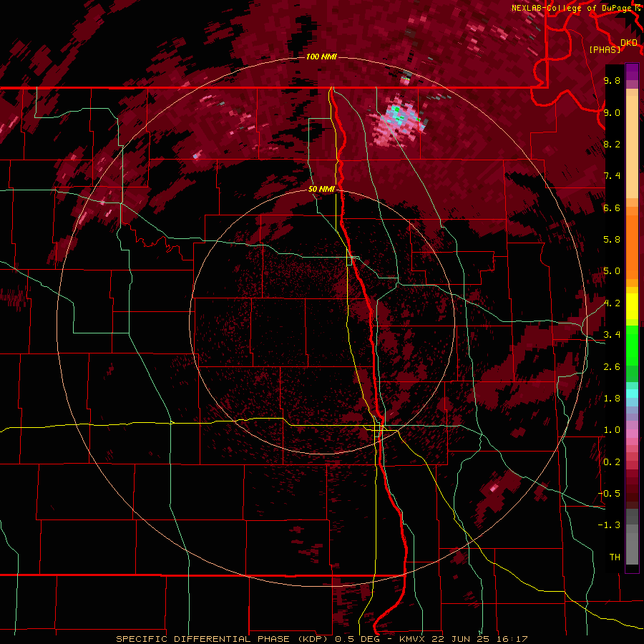644x644 pixels.
Task: Select the gray segment of the color bar
Action: coord(632,537)
